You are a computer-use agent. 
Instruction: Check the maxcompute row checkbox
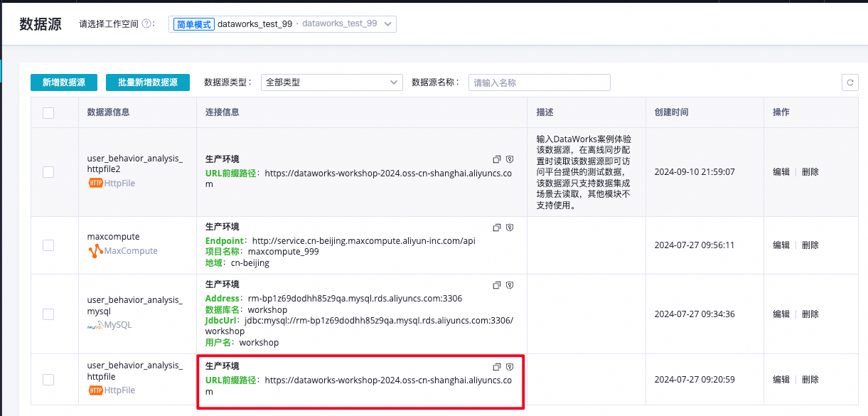[48, 245]
